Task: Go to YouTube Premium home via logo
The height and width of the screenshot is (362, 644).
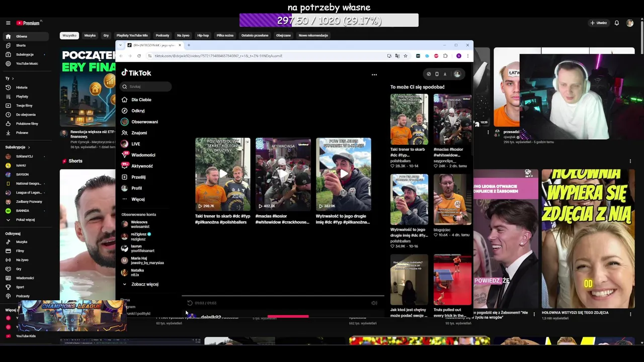Action: coord(29,23)
